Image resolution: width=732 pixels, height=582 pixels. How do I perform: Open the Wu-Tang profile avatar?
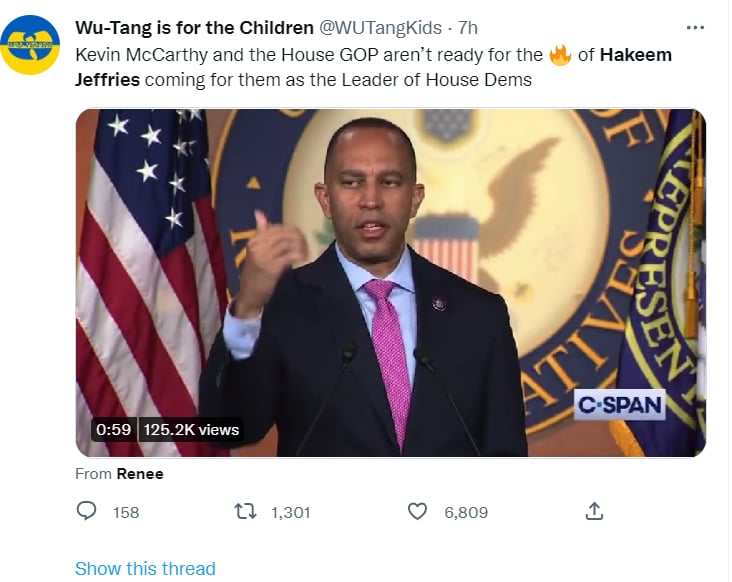coord(30,45)
